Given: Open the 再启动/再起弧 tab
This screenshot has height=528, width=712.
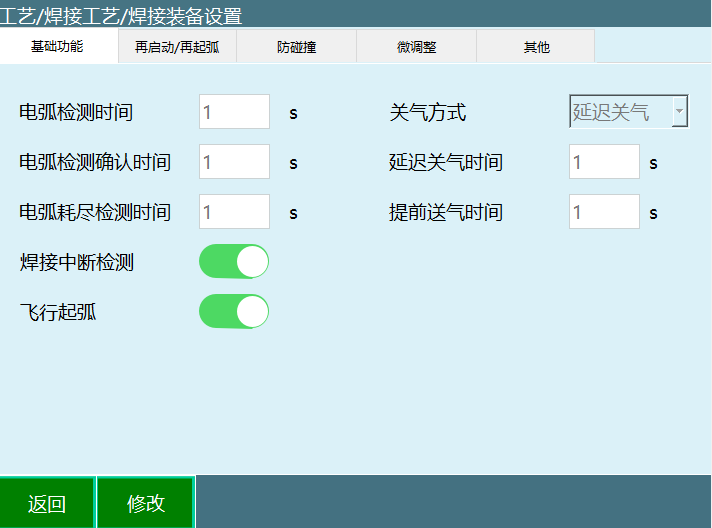Looking at the screenshot, I should coord(177,47).
